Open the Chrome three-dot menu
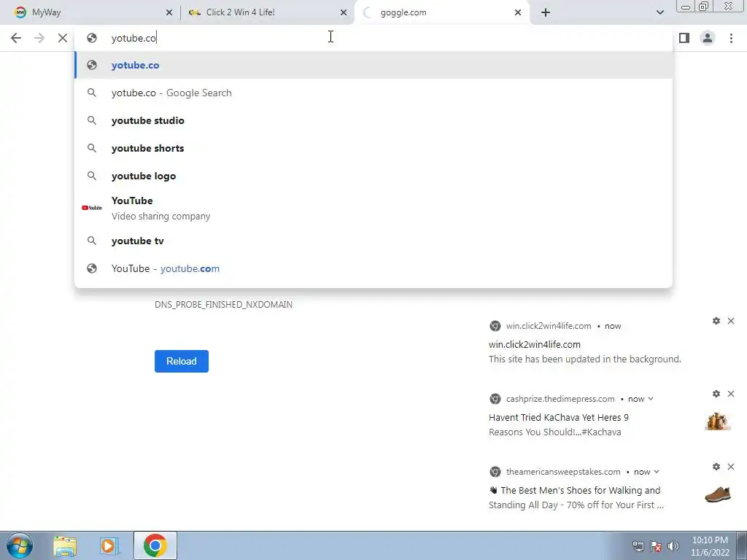The image size is (747, 560). 731,38
